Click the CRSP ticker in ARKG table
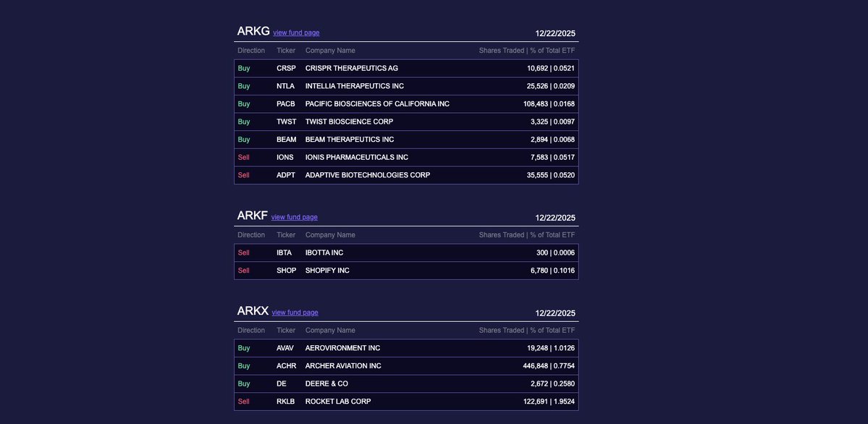This screenshot has width=868, height=424. pos(286,68)
